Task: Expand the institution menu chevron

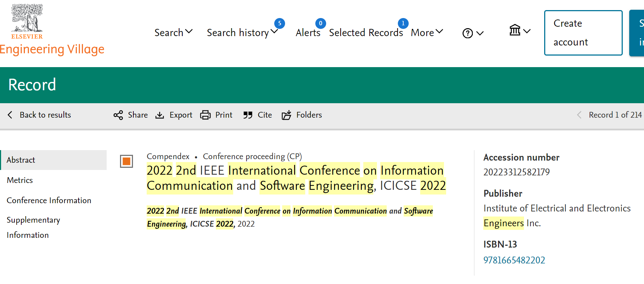Action: tap(527, 31)
